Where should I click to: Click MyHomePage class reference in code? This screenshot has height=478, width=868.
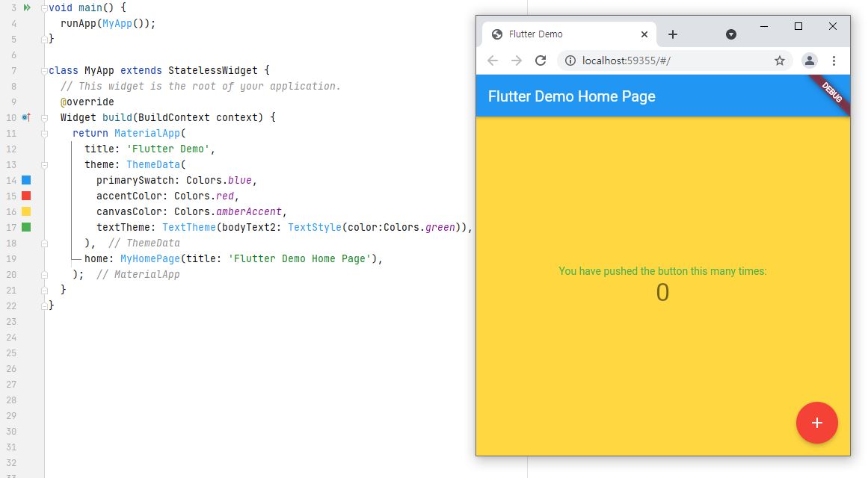pyautogui.click(x=150, y=259)
